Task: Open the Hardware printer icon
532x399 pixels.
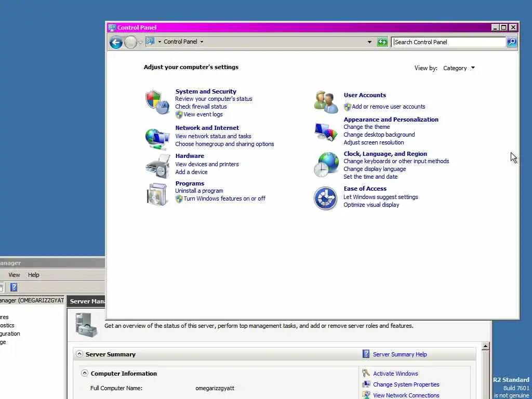Action: (158, 166)
